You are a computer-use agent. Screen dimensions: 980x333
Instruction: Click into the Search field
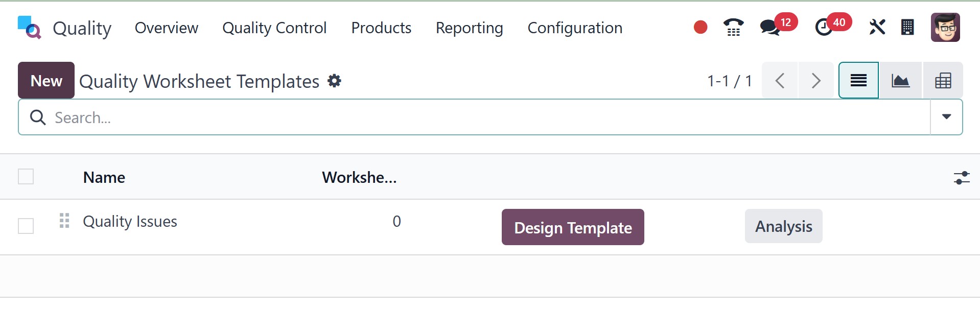point(460,117)
